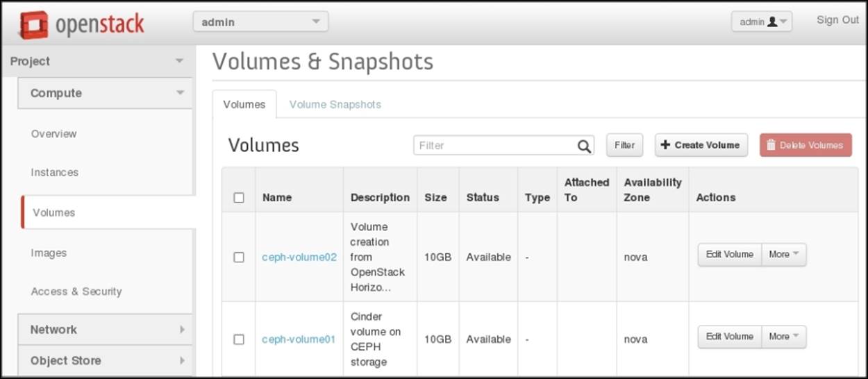Open Access & Security page

pos(76,292)
